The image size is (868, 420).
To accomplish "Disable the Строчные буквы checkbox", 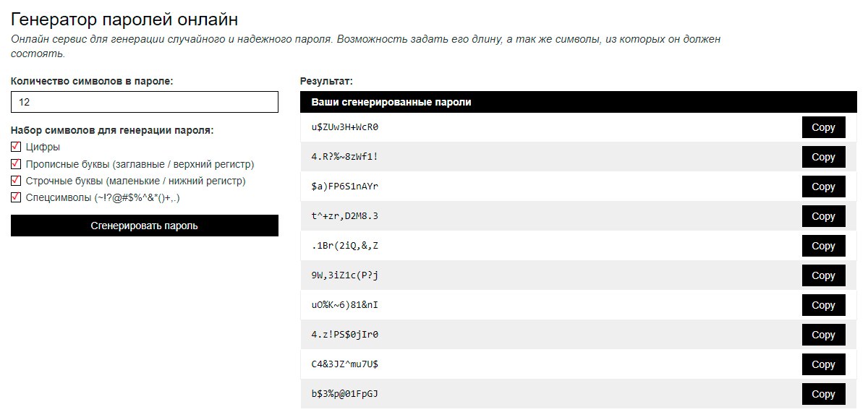I will [x=16, y=180].
